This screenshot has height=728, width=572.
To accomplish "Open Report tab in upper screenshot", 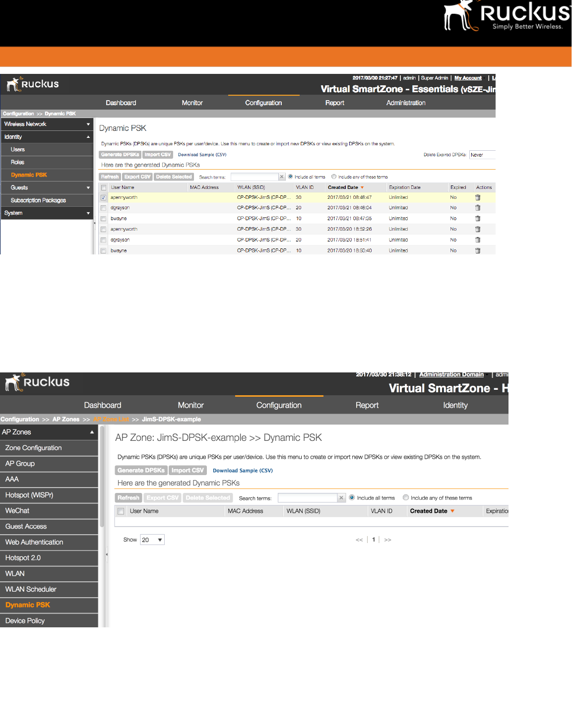I will (335, 103).
